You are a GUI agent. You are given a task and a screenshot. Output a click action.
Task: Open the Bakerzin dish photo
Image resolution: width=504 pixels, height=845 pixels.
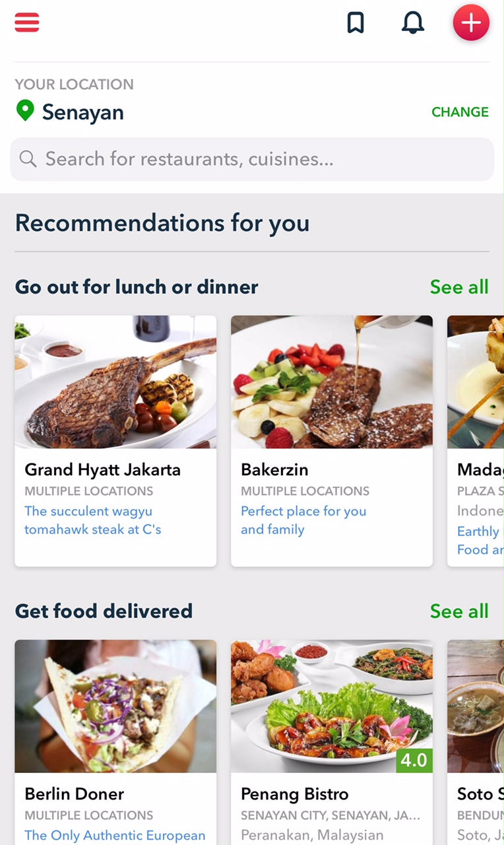tap(331, 382)
